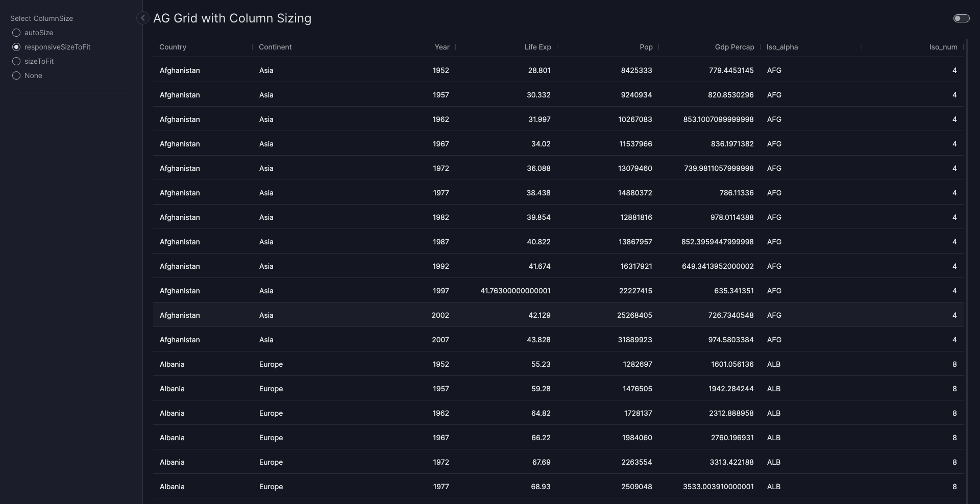
Task: Click the Gdp Percap column header
Action: tap(734, 47)
